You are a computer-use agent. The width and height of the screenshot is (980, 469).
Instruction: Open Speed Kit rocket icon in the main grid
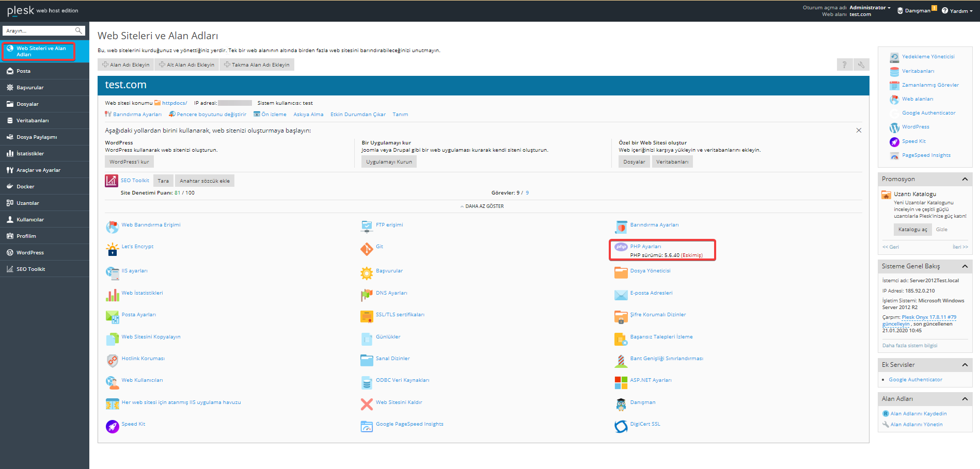112,426
